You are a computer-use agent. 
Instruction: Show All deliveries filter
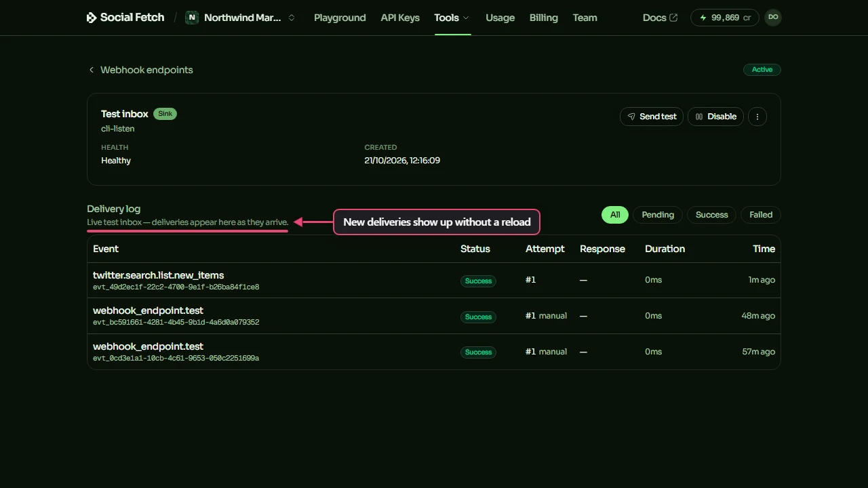coord(615,215)
